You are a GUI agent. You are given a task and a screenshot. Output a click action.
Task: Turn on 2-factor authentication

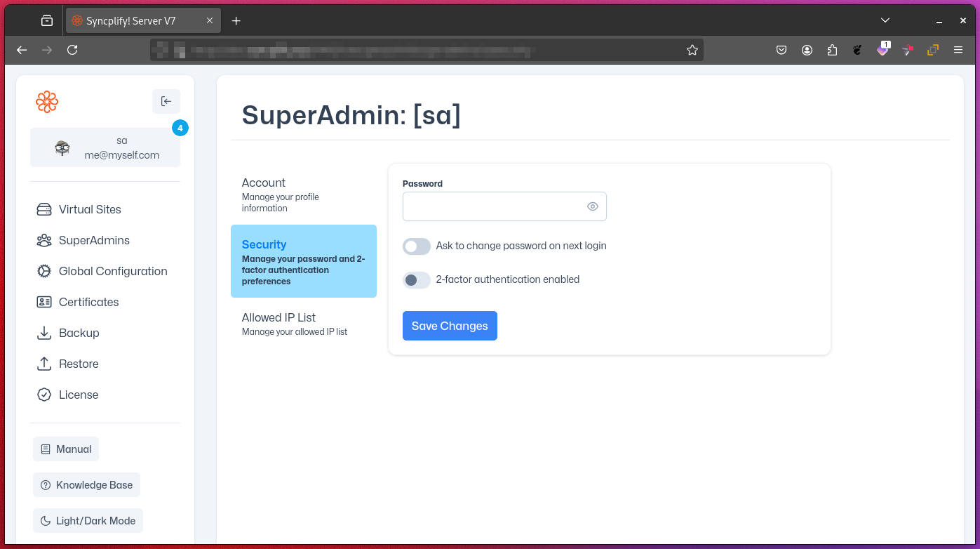tap(416, 280)
